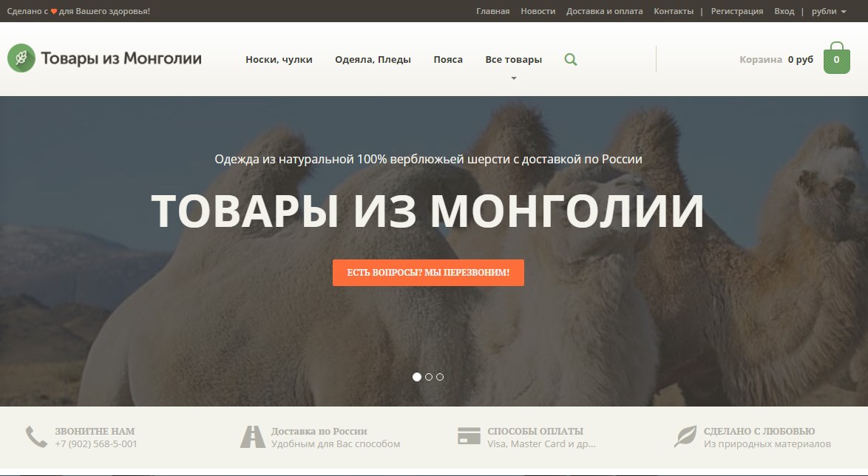Viewport: 868px width, 476px height.
Task: Expand the Все товары menu
Action: point(513,60)
